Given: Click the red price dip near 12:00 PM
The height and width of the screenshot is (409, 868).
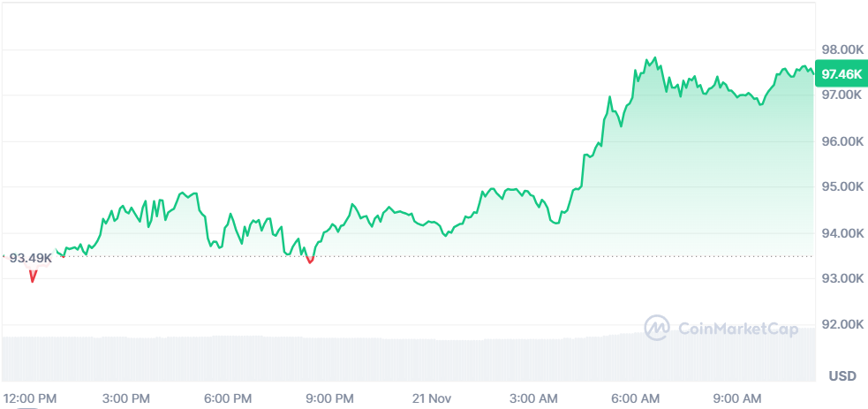Looking at the screenshot, I should (34, 276).
